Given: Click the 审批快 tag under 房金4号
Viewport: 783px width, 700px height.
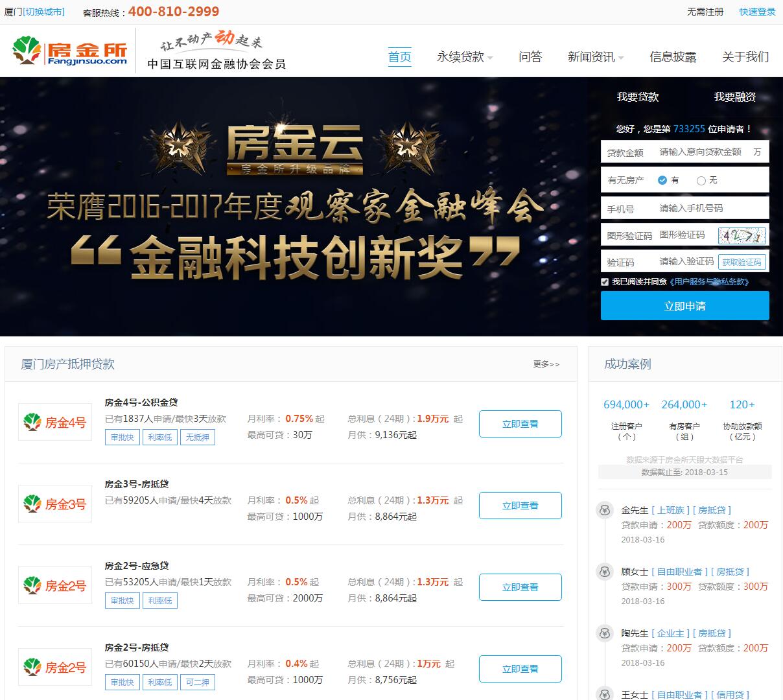Looking at the screenshot, I should click(122, 437).
